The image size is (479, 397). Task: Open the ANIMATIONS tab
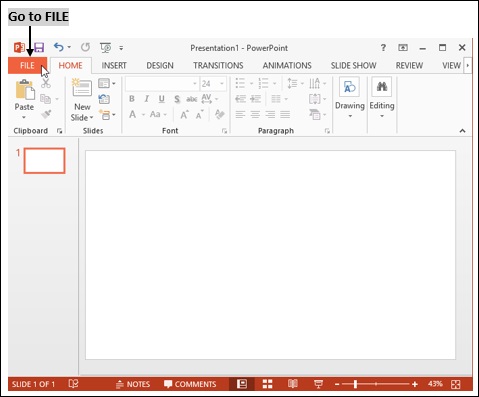click(287, 65)
